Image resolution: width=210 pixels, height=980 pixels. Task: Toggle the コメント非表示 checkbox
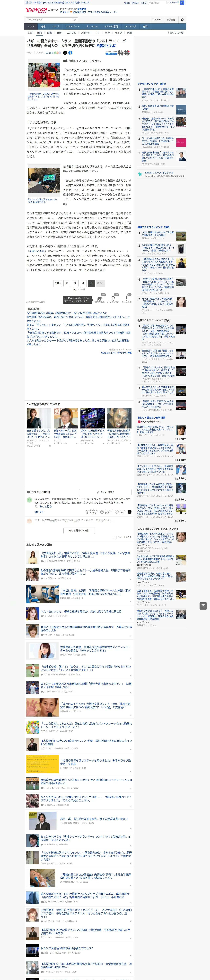click(x=115, y=537)
